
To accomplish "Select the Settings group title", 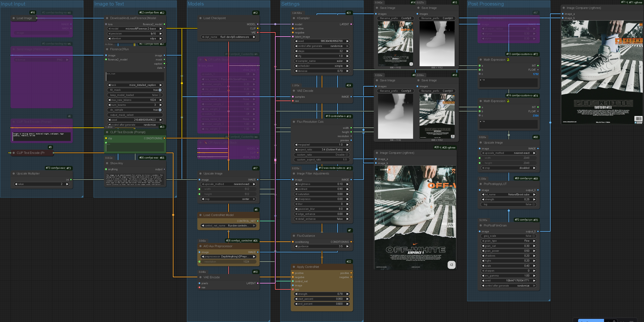I will coord(290,4).
